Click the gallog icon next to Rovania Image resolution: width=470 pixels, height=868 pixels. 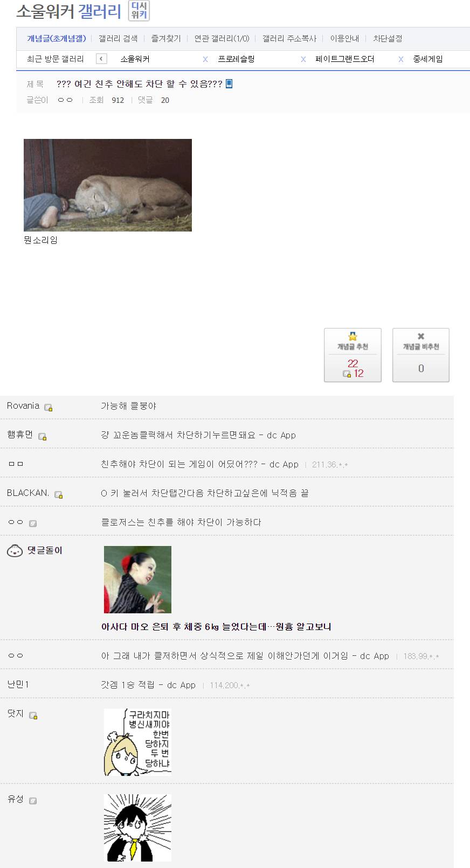tap(49, 408)
